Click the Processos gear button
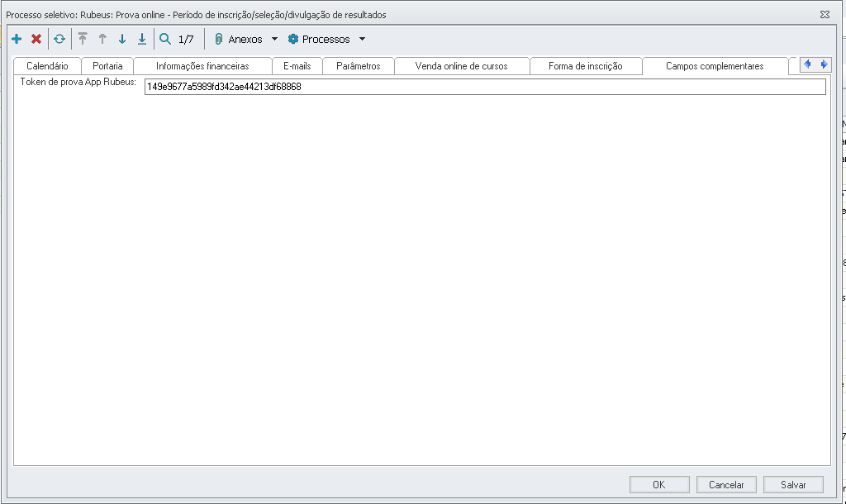Screen dimensions: 846x504 pos(319,39)
